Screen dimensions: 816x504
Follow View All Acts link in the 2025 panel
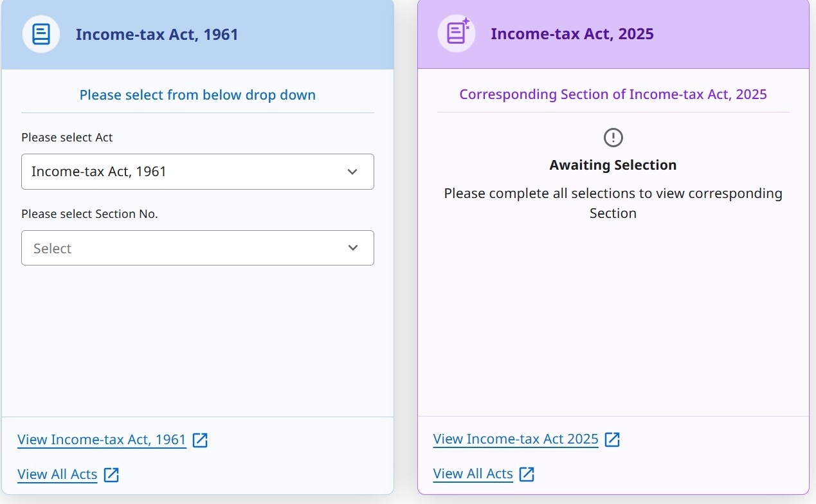pyautogui.click(x=473, y=474)
